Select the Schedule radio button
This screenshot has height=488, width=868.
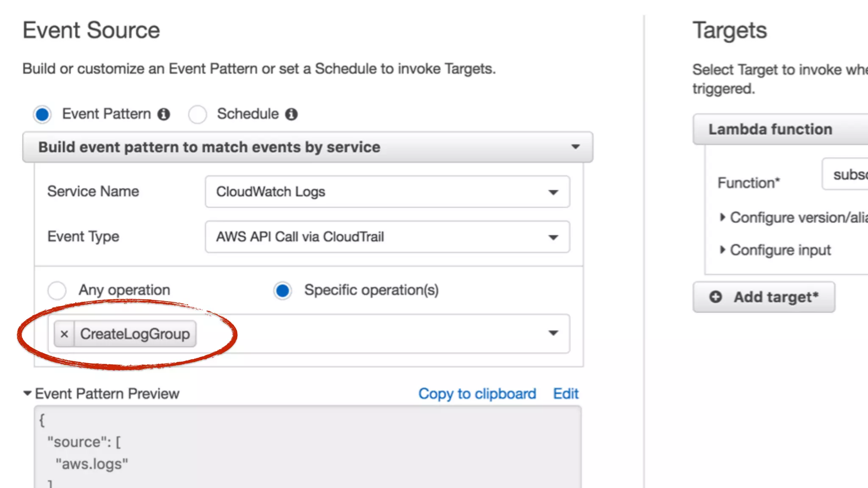[x=198, y=114]
